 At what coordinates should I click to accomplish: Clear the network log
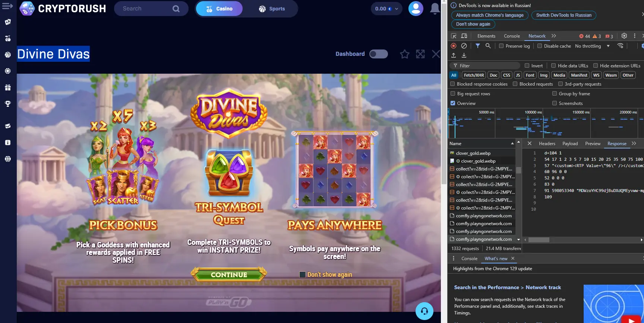pyautogui.click(x=464, y=46)
